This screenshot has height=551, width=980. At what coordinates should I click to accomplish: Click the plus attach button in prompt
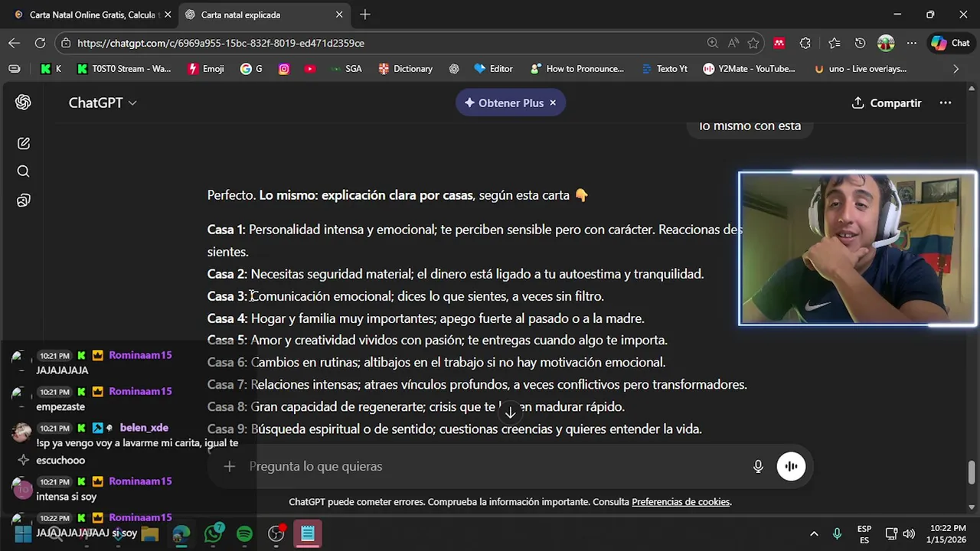coord(229,466)
